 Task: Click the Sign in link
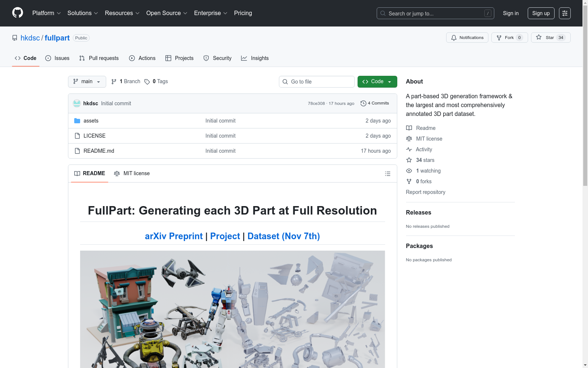coord(511,13)
